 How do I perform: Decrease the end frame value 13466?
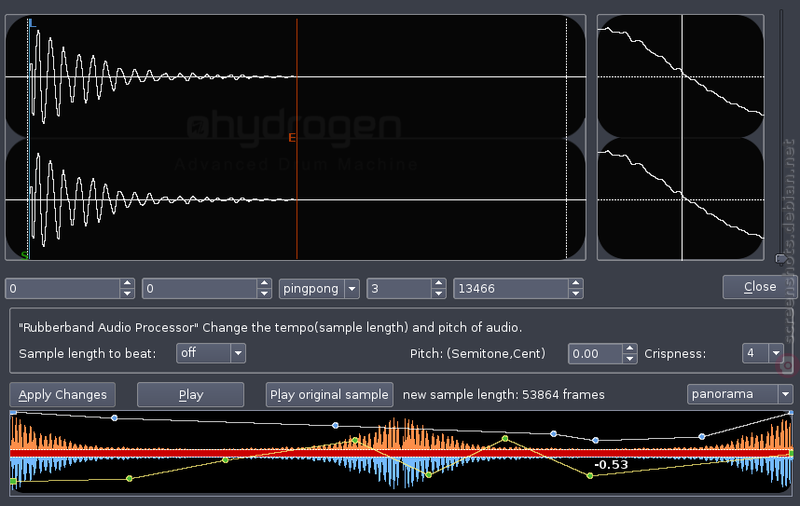[576, 293]
